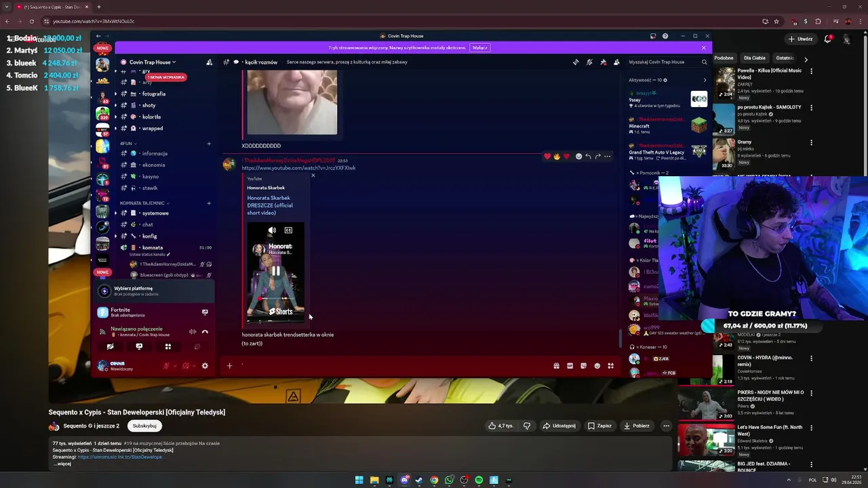
Task: Click the YouTube Pobierz download button
Action: pos(637,426)
